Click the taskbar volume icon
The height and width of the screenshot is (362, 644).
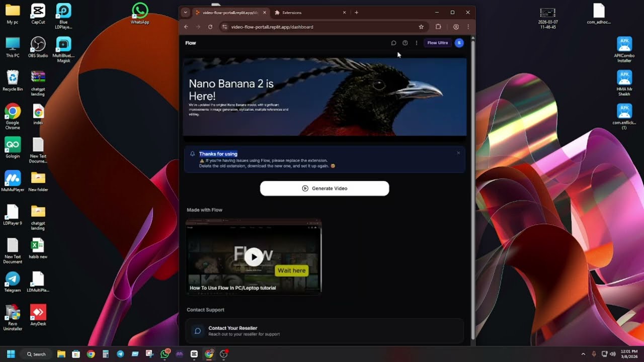[613, 354]
